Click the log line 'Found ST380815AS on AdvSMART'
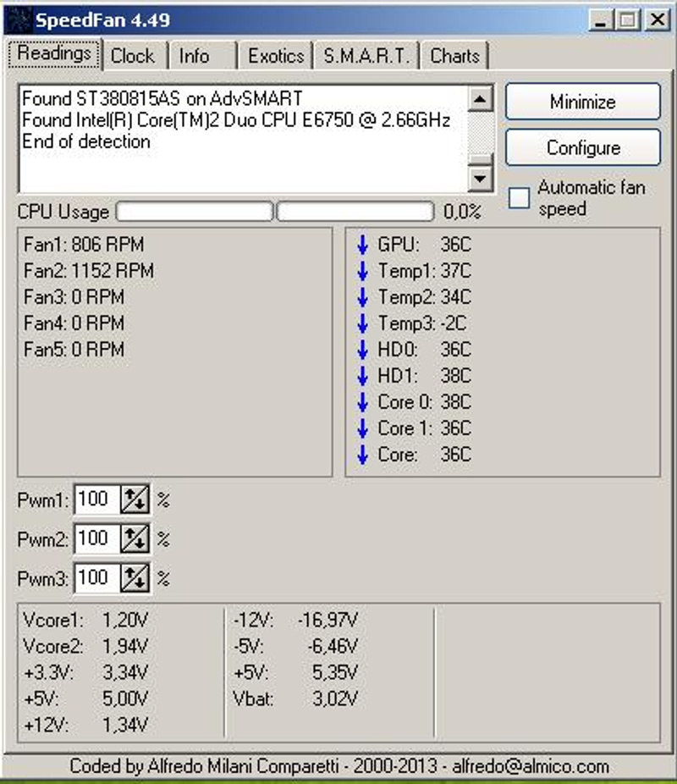The height and width of the screenshot is (784, 677). tap(162, 98)
